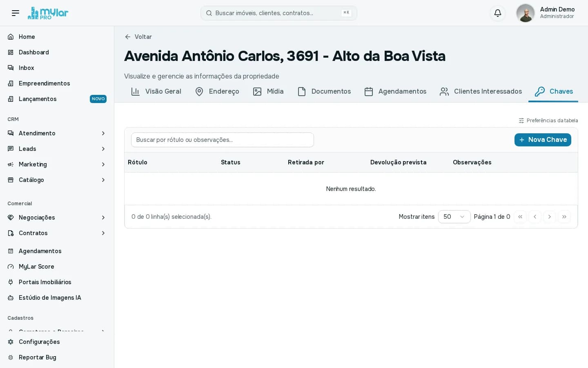The height and width of the screenshot is (368, 588).
Task: Sort by the Devolução prevista column header
Action: tap(398, 162)
